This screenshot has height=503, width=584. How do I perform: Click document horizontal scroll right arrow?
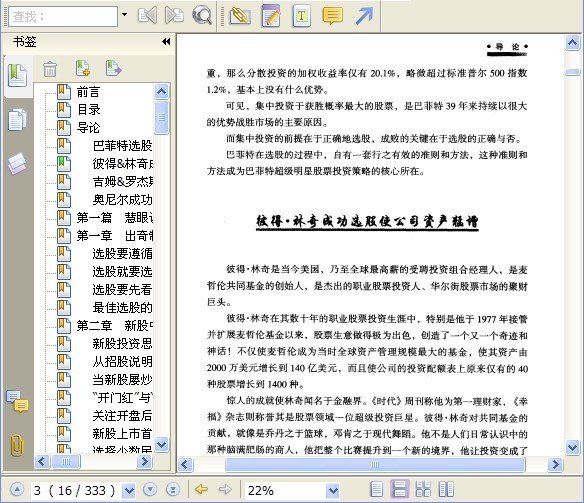coord(555,464)
